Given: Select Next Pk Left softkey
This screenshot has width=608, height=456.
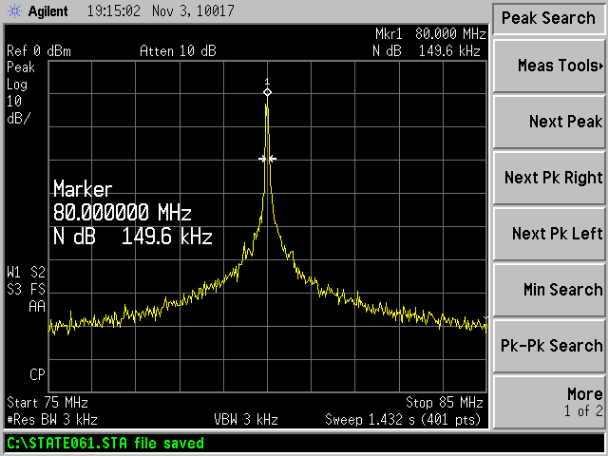Looking at the screenshot, I should point(549,233).
